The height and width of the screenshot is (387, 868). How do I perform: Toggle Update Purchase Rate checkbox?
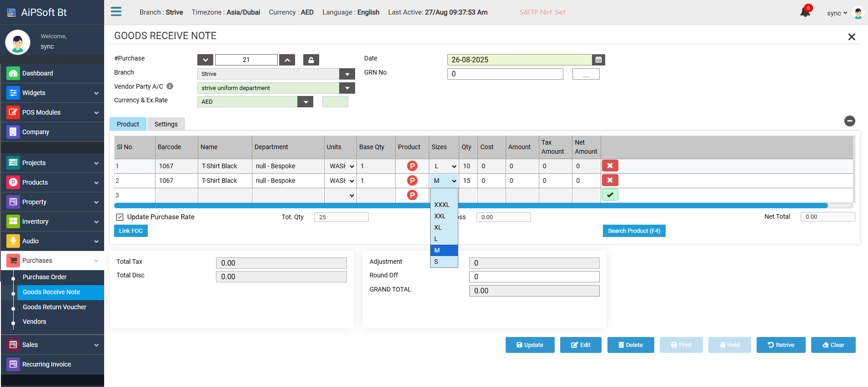pos(120,217)
